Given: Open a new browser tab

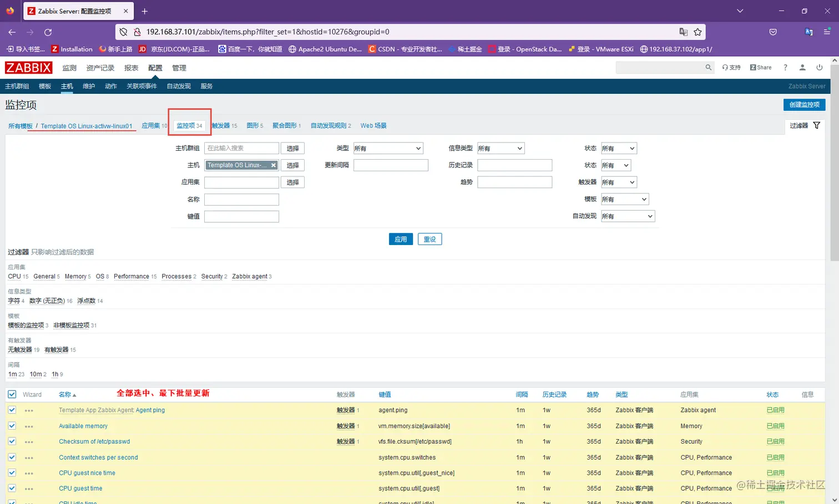Looking at the screenshot, I should coord(145,11).
